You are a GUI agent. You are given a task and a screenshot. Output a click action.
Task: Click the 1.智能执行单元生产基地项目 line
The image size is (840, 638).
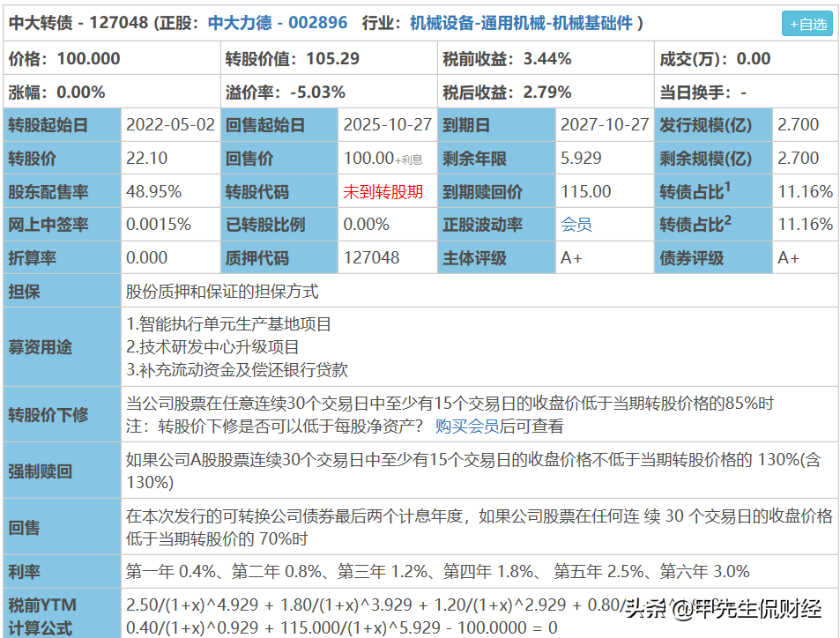pos(229,324)
